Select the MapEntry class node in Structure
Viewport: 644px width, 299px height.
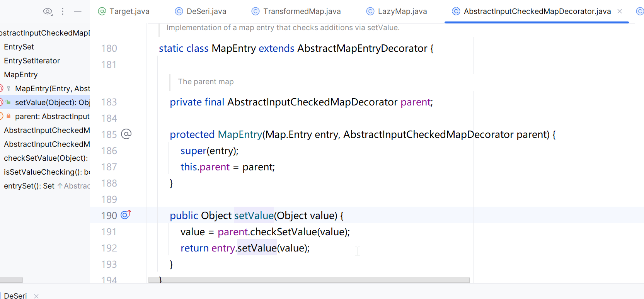pos(21,75)
